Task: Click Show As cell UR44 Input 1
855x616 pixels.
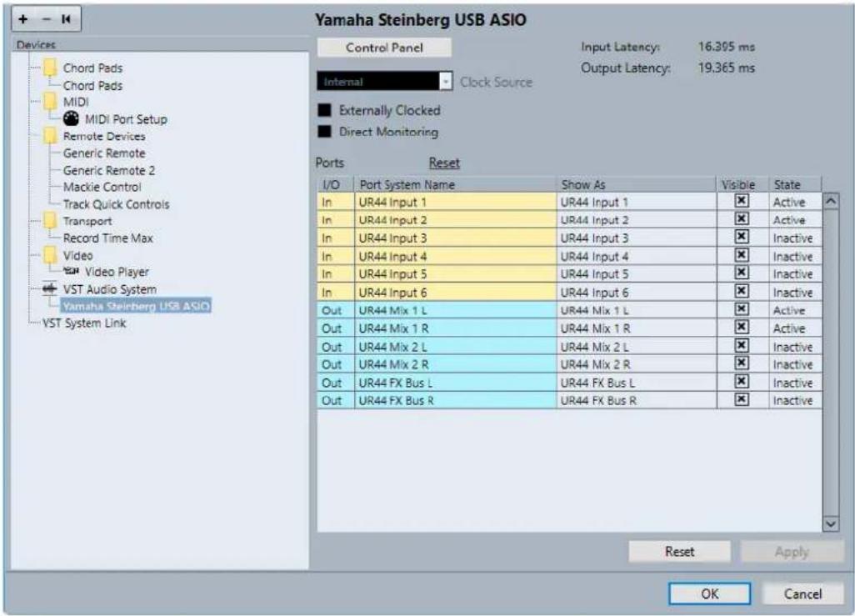Action: coord(637,202)
